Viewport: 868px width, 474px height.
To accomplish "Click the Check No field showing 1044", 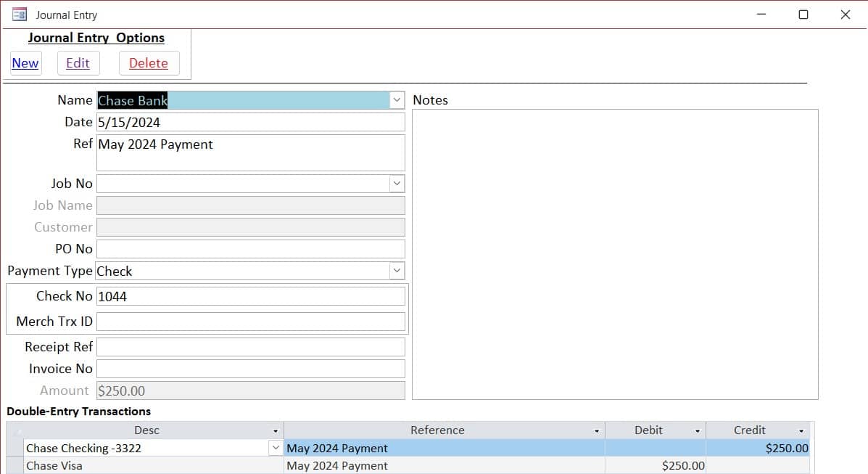I will (x=251, y=296).
